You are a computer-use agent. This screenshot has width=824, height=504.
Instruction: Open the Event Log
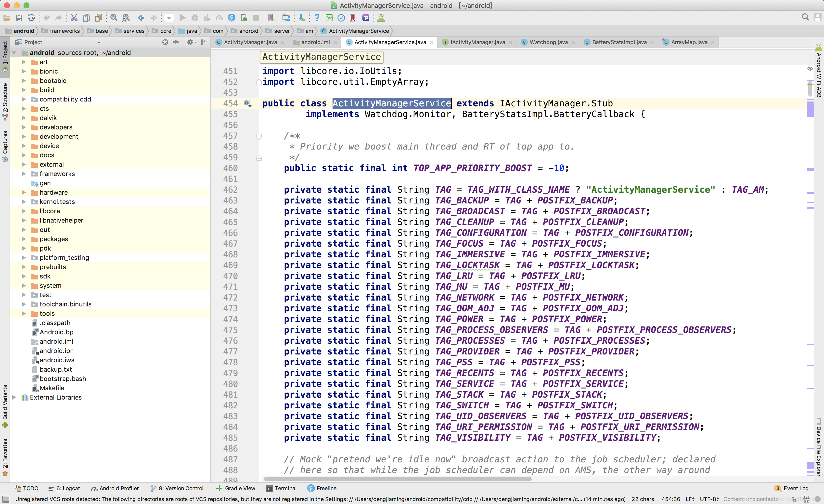click(x=792, y=489)
